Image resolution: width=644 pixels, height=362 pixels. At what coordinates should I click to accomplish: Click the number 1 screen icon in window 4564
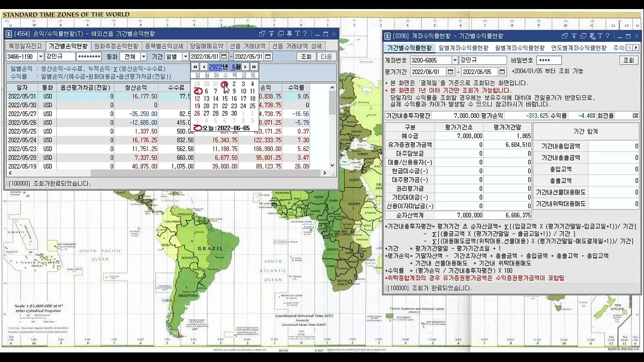coord(9,34)
